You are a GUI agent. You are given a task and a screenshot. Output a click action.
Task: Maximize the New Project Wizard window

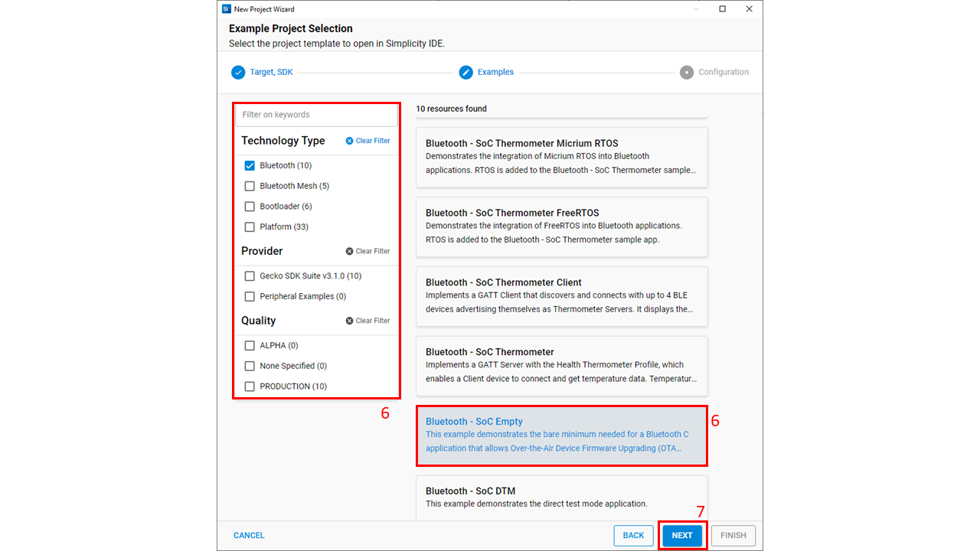pyautogui.click(x=722, y=9)
